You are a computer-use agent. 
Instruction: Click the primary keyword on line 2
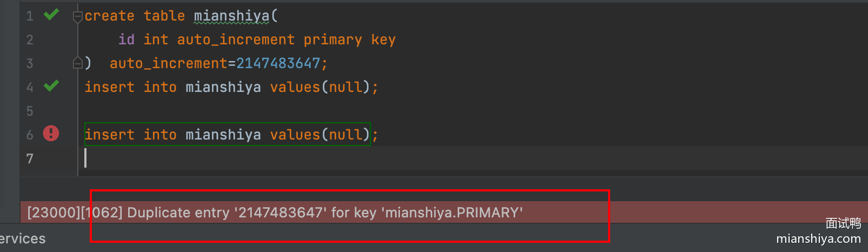[332, 39]
